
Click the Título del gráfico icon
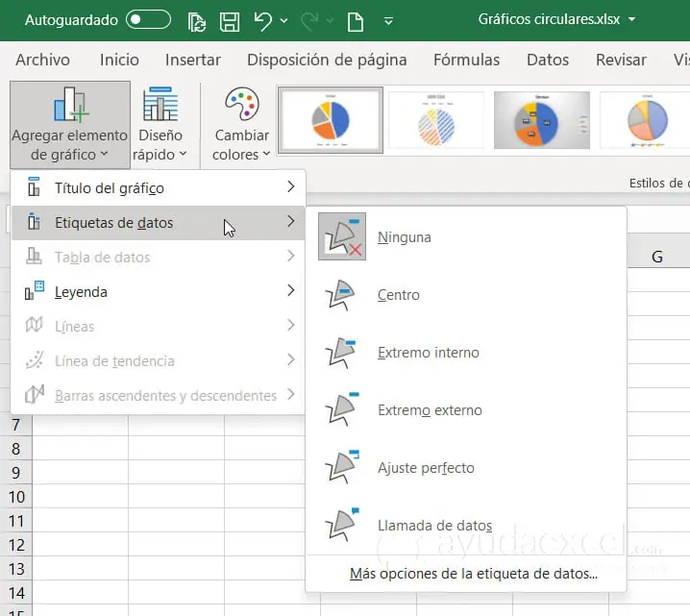(x=34, y=186)
